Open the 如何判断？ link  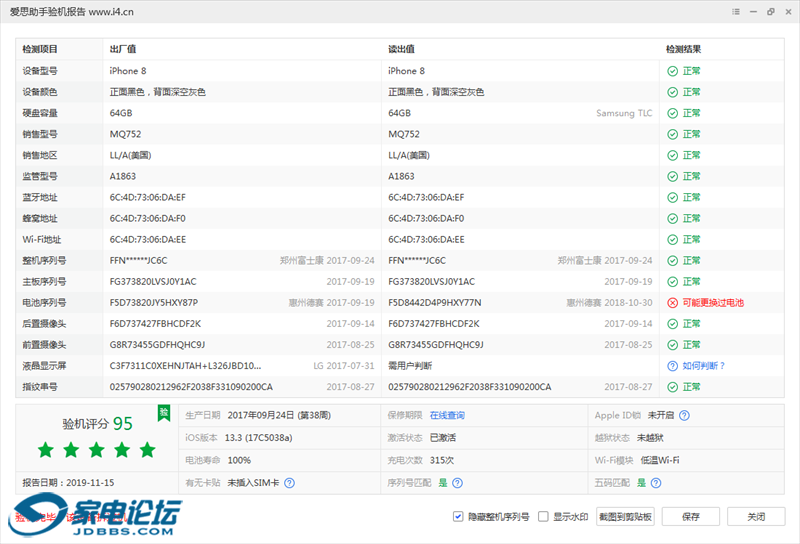[704, 366]
